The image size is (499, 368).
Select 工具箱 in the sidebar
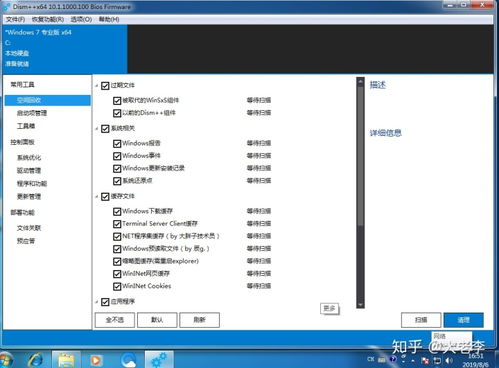click(x=26, y=126)
